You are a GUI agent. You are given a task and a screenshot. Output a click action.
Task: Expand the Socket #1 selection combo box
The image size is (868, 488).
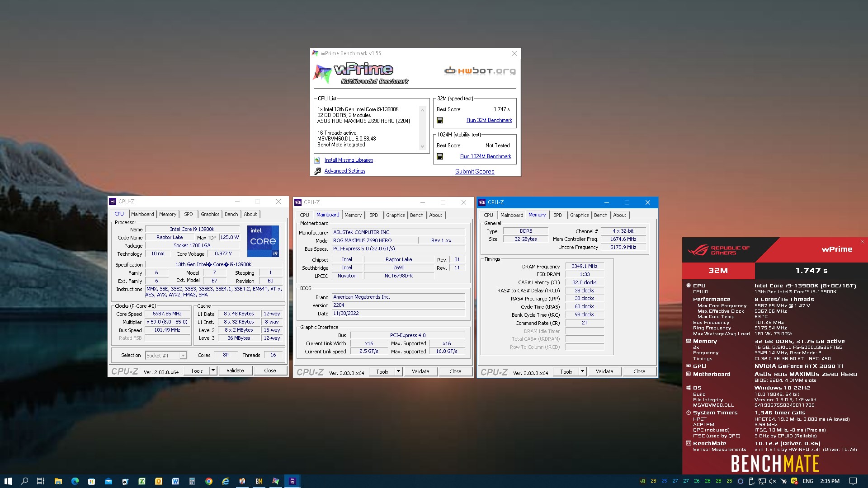[166, 356]
